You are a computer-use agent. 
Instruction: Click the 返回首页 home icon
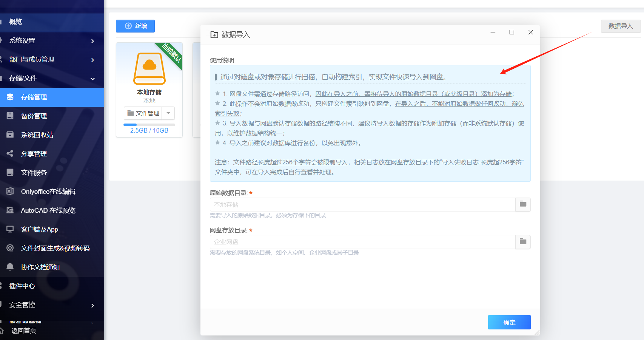coord(1,331)
